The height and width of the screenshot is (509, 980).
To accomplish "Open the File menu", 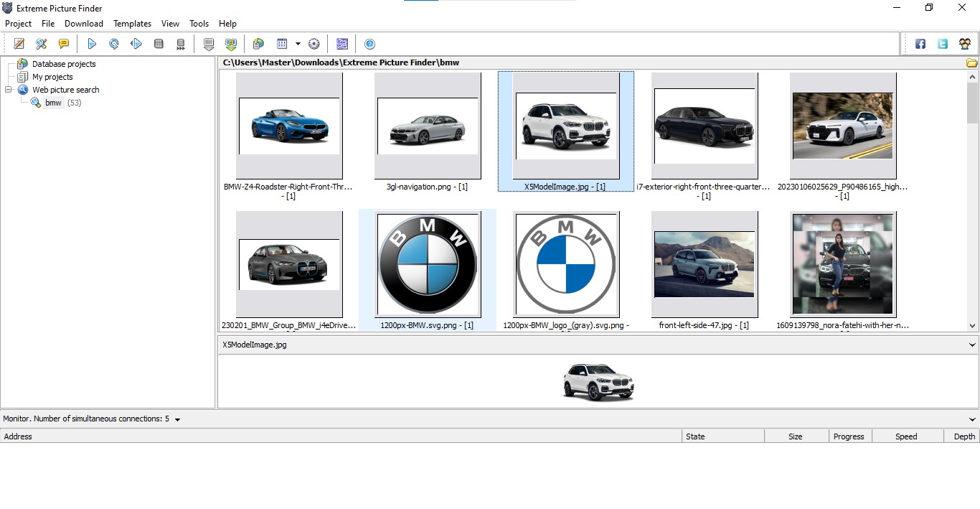I will click(48, 24).
